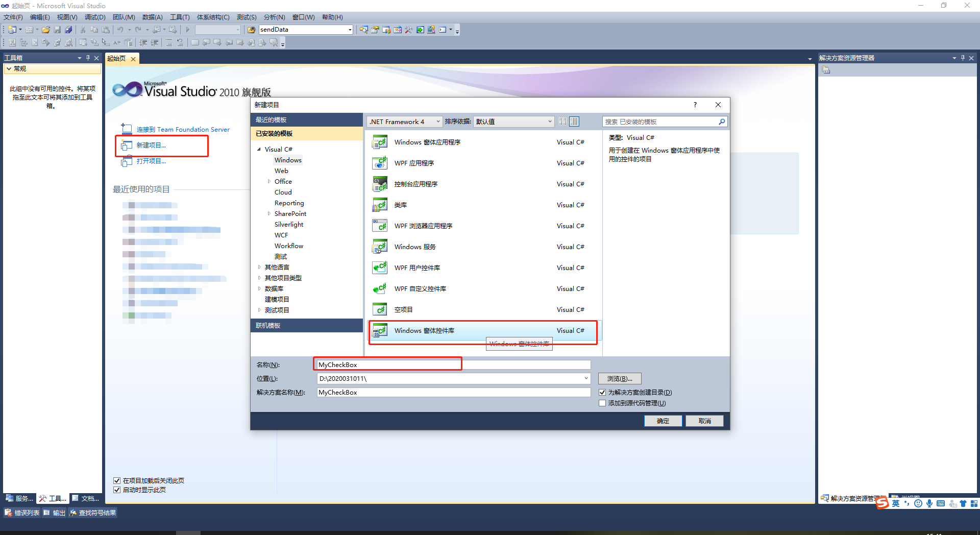Open the .NET Framework 4 version dropdown
Image resolution: width=980 pixels, height=535 pixels.
point(404,121)
